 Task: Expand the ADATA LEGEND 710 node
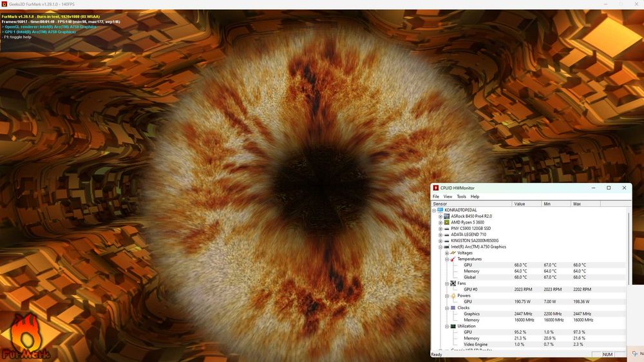point(440,235)
